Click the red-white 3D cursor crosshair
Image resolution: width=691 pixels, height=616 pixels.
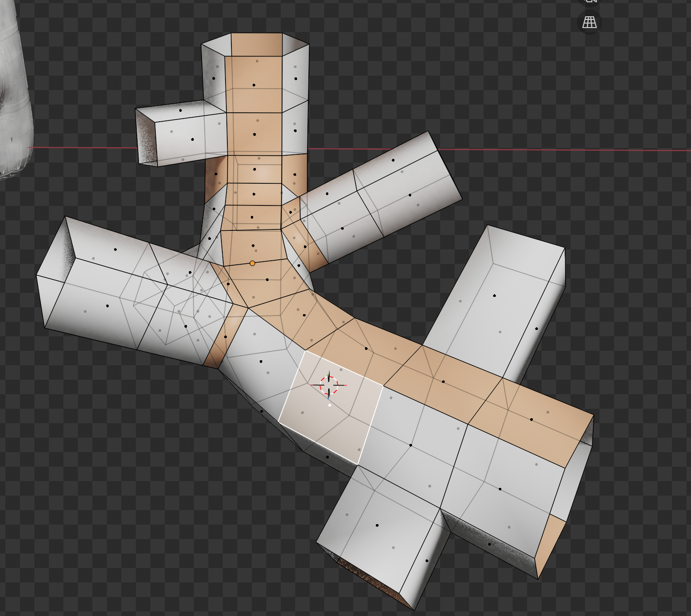[329, 385]
